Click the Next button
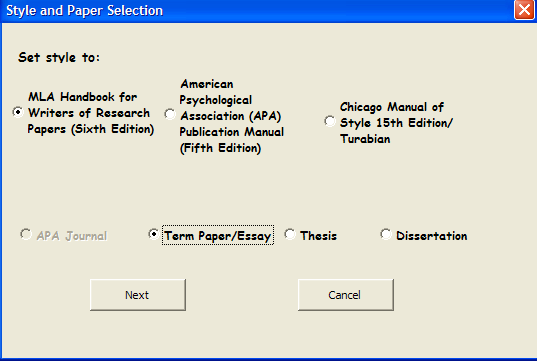The image size is (537, 361). click(x=138, y=295)
